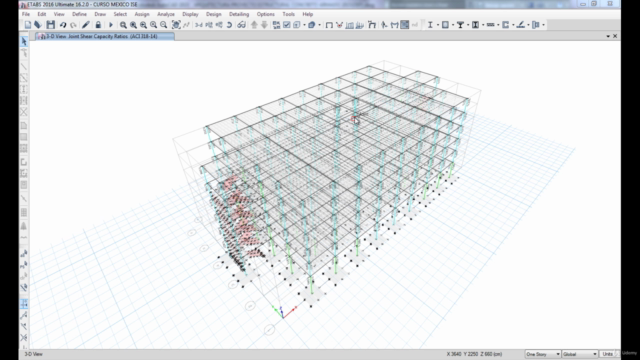Open the Assign menu
Viewport: 640px width, 360px height.
(142, 14)
